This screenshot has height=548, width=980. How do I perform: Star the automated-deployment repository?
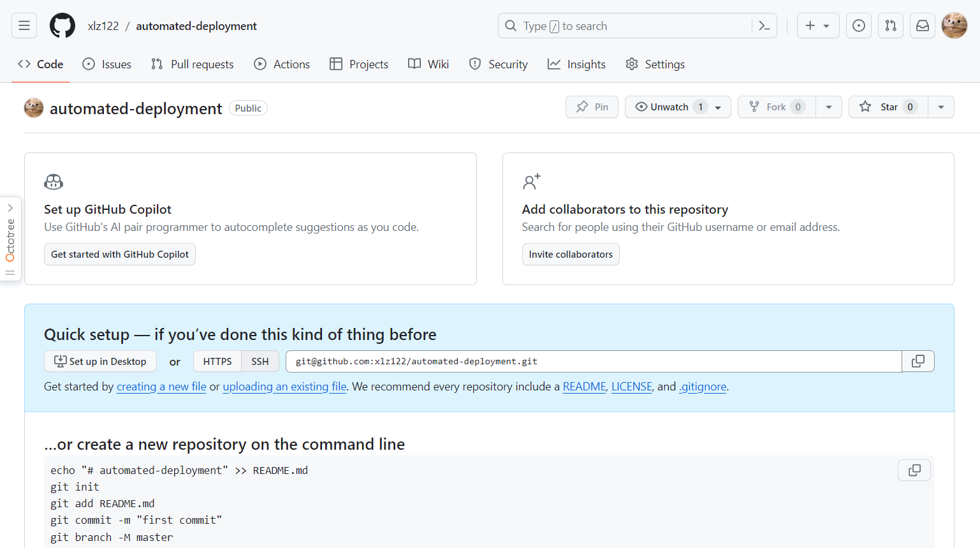point(888,107)
